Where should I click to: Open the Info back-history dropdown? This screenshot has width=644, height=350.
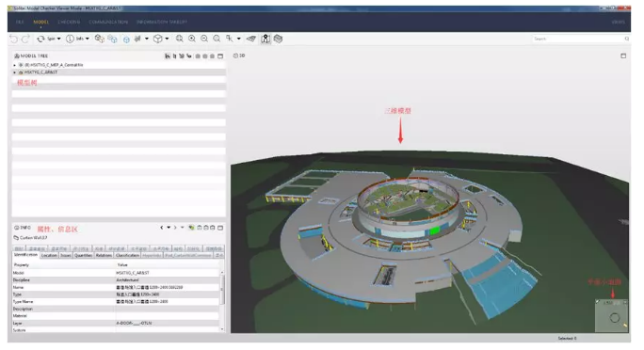169,228
